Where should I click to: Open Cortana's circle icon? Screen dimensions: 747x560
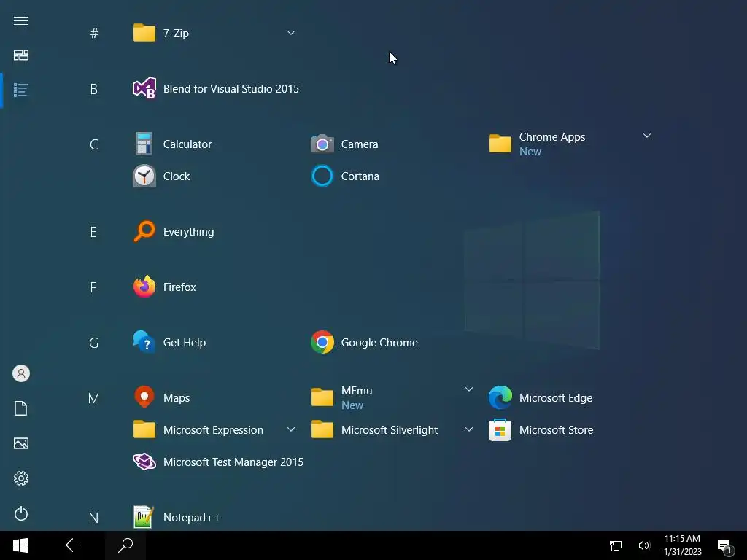(322, 176)
